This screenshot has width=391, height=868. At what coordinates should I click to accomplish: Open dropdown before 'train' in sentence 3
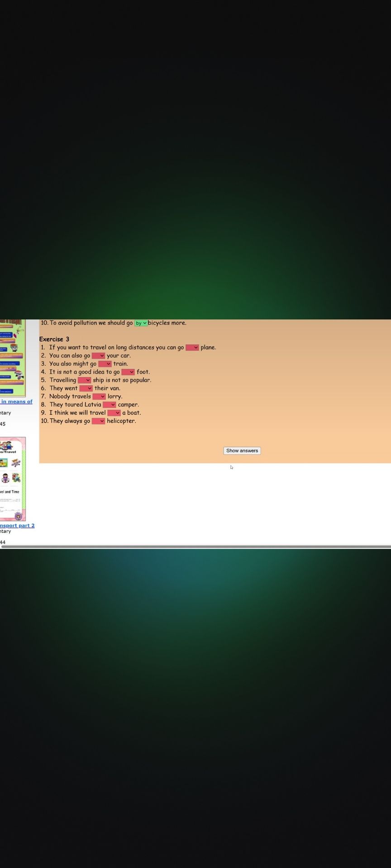pyautogui.click(x=105, y=364)
